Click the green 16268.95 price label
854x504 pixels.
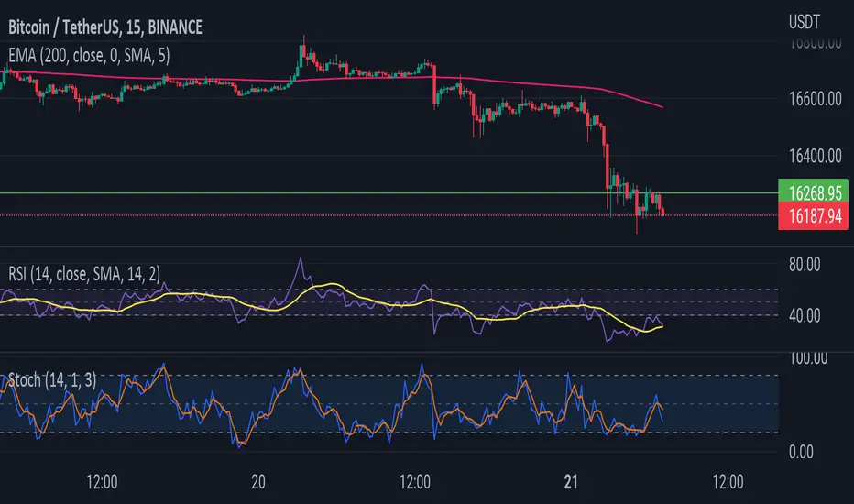coord(813,192)
